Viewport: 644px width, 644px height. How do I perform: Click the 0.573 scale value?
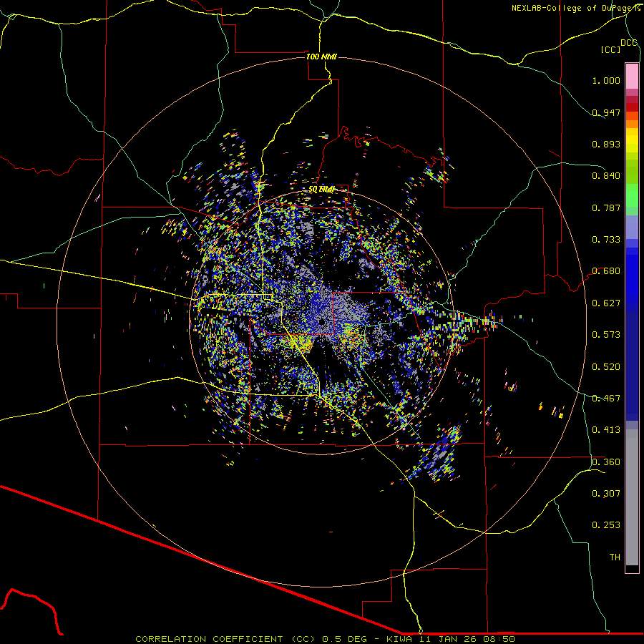(606, 335)
